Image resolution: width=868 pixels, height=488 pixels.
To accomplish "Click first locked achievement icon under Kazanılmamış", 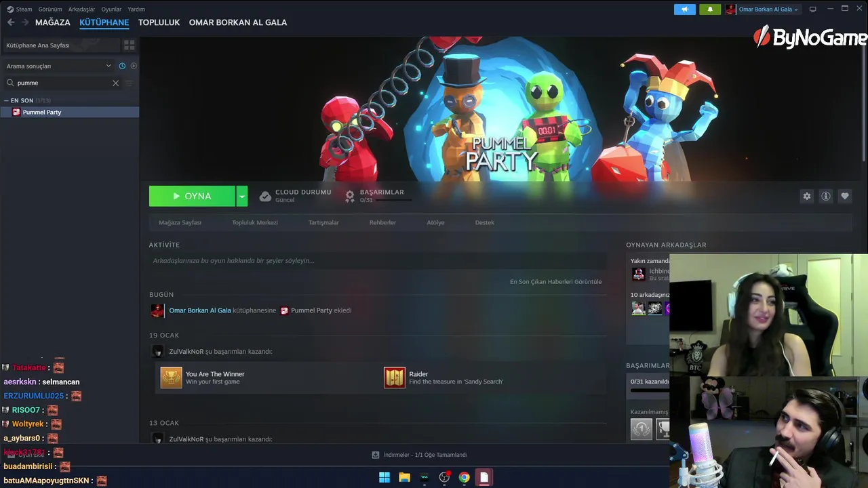I will [x=641, y=429].
